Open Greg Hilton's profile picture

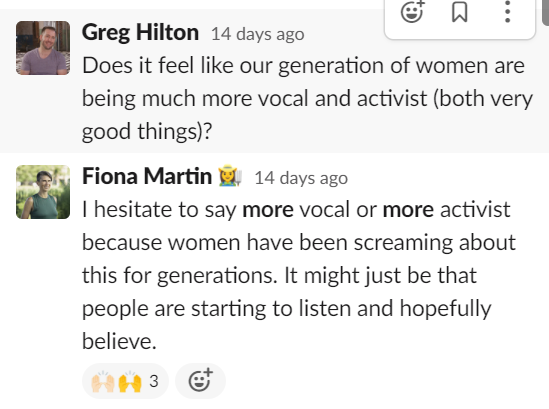[x=43, y=48]
